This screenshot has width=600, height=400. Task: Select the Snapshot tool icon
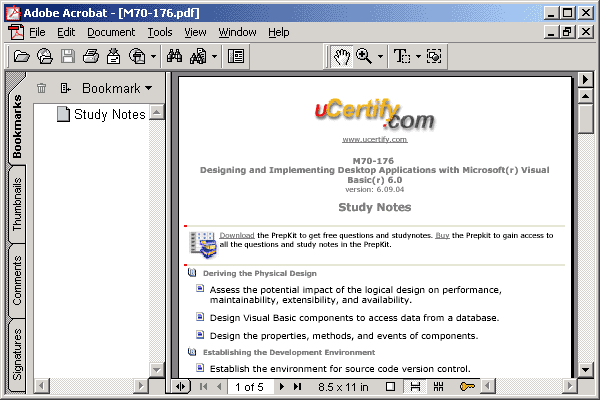pos(434,57)
